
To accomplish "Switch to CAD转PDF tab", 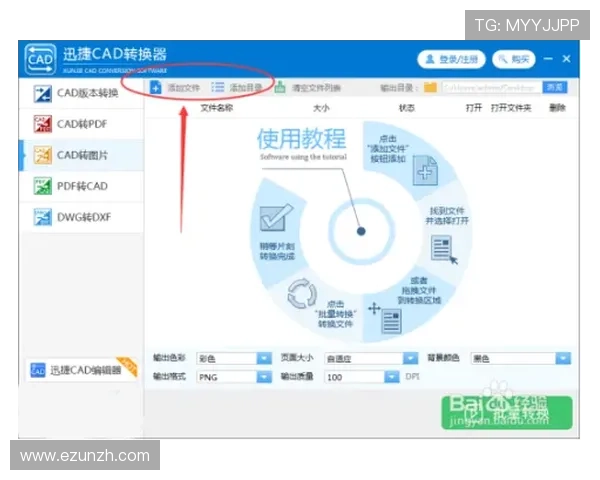I will [82, 124].
